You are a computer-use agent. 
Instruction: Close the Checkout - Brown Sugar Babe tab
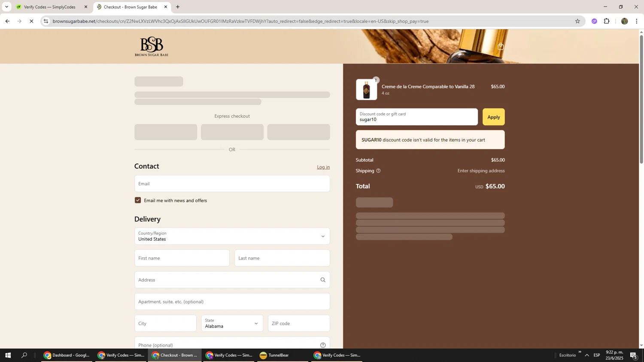tap(166, 7)
